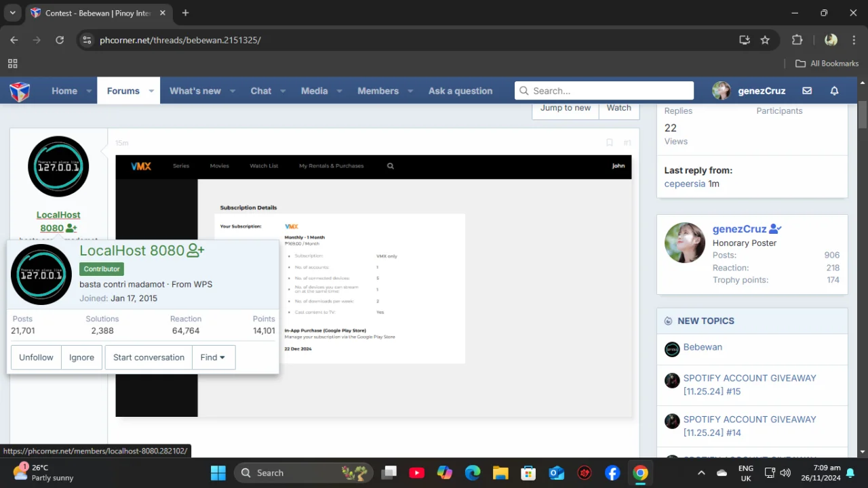This screenshot has height=488, width=868.
Task: Open the apps grid in bookmarks bar
Action: coord(12,64)
